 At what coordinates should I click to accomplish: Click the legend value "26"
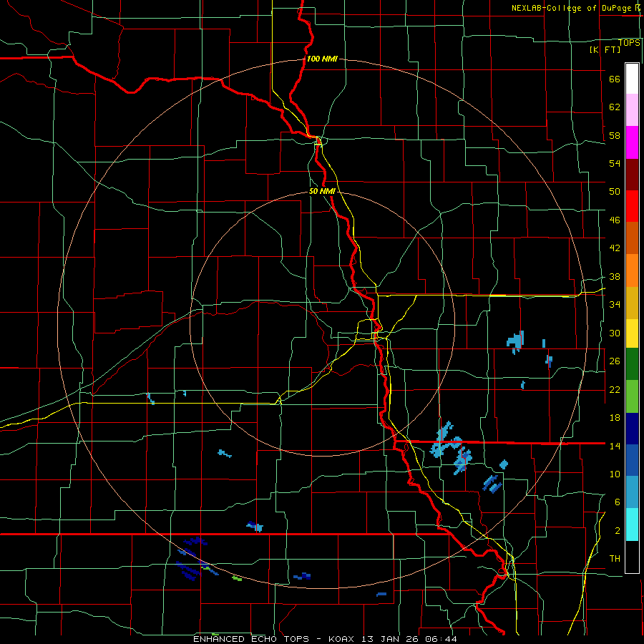click(615, 361)
